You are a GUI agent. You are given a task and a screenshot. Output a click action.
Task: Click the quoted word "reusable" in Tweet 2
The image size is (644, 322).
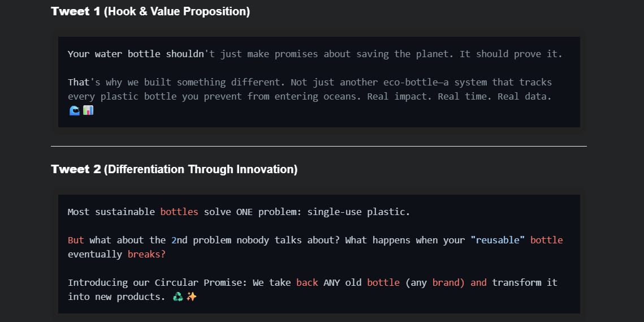coord(498,240)
